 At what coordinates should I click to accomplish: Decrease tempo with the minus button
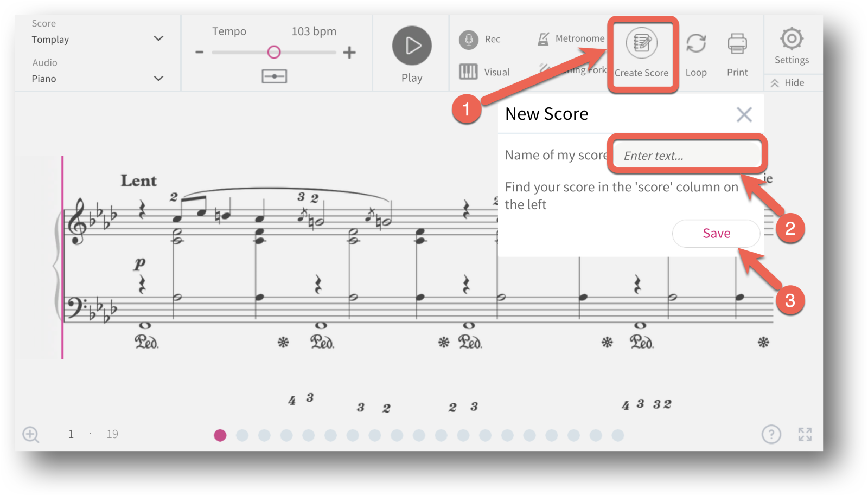click(200, 52)
